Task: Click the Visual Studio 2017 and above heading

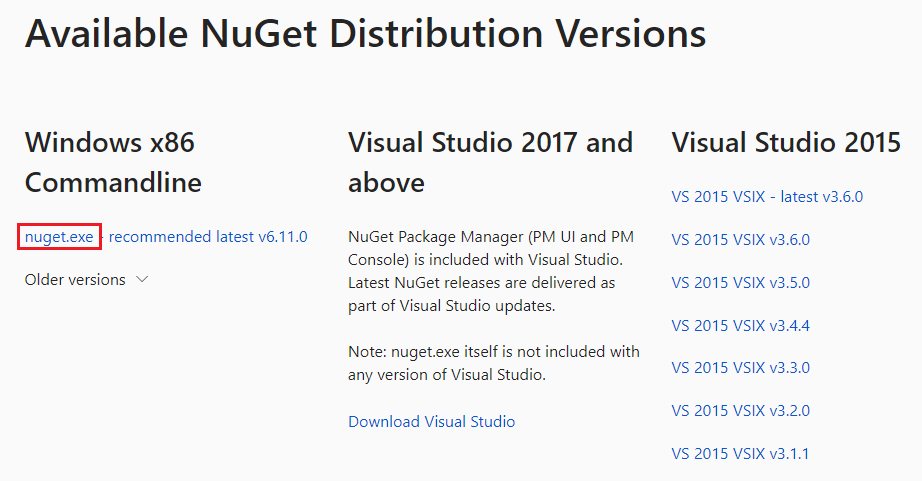Action: (490, 162)
